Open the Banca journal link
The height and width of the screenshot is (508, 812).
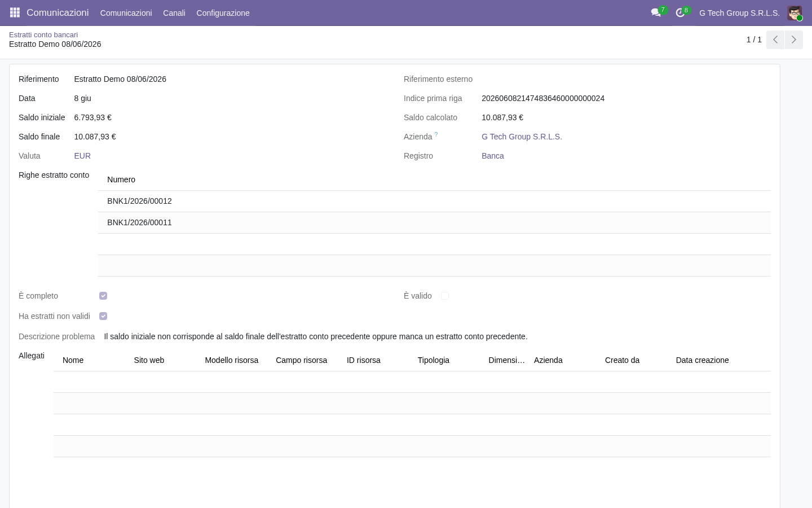tap(493, 156)
